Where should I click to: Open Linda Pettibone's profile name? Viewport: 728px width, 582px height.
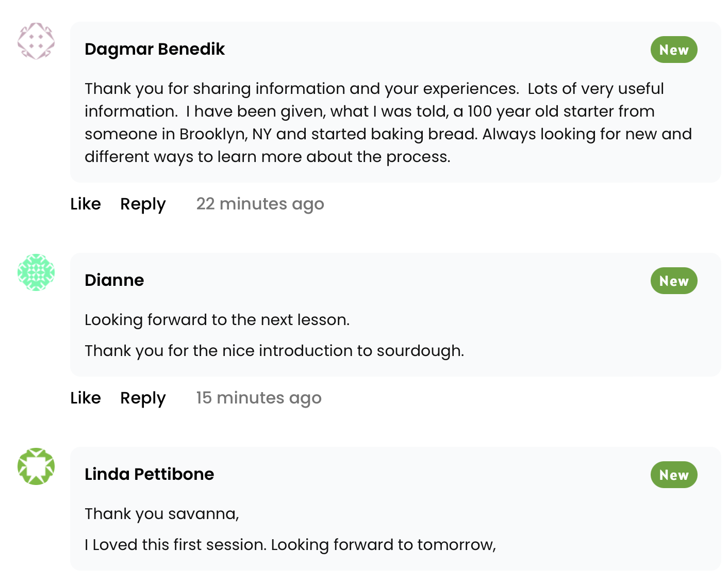[x=149, y=474]
